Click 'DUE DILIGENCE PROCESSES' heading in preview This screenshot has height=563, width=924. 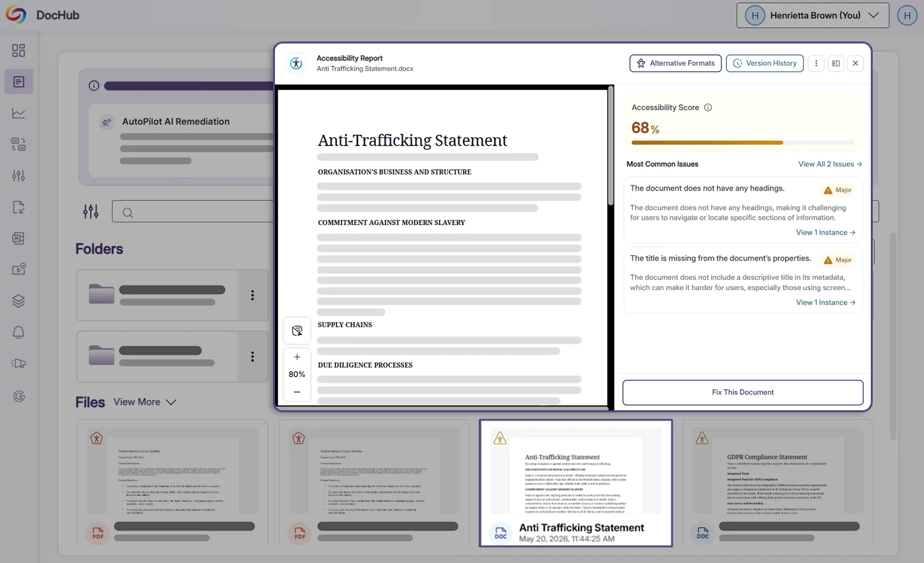tap(365, 366)
